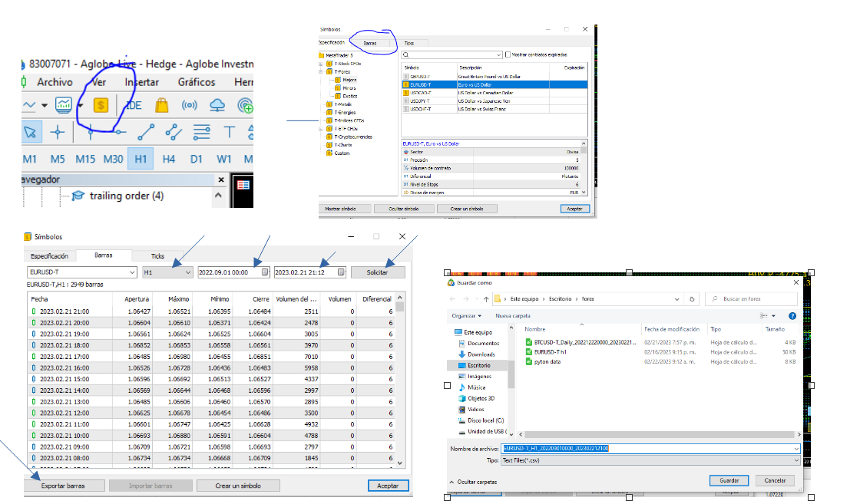
Task: Collapse the T-Forex tree node
Action: click(321, 72)
